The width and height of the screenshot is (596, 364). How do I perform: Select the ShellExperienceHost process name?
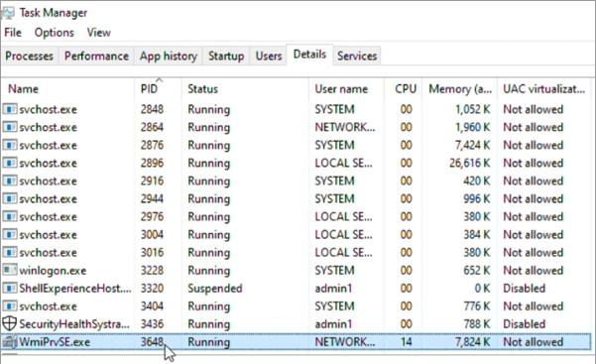pyautogui.click(x=75, y=289)
